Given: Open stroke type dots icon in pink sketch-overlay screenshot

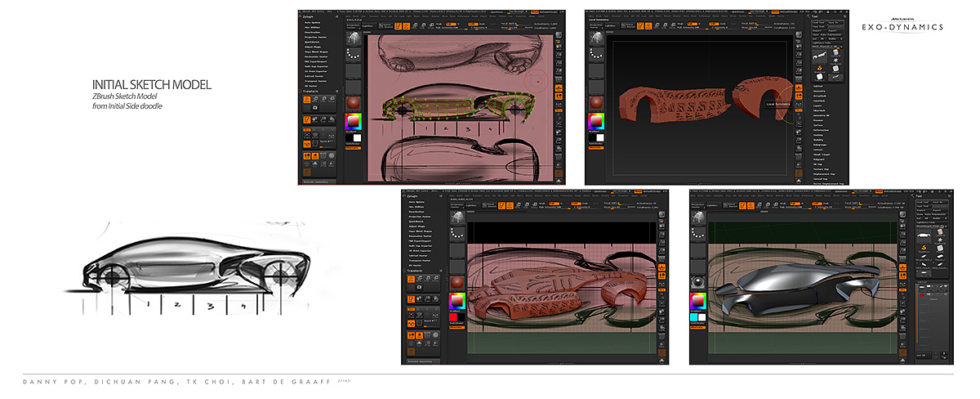Looking at the screenshot, I should click(354, 54).
